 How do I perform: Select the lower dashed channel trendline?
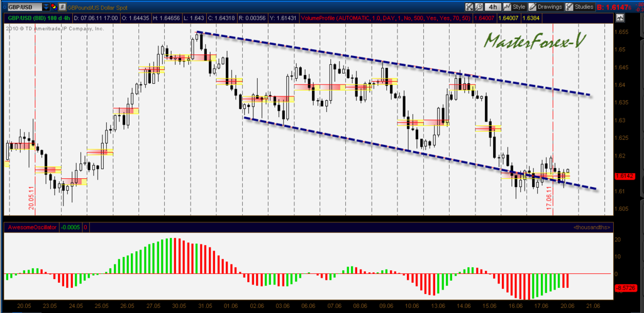coord(419,154)
